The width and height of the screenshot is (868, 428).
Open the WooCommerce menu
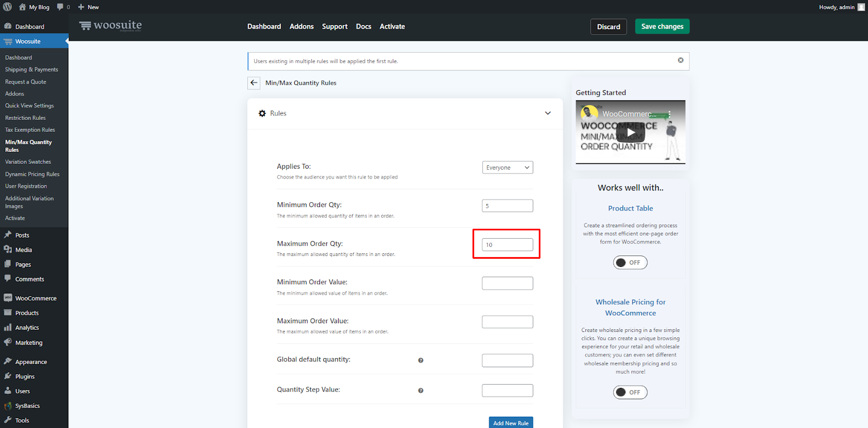click(x=36, y=298)
